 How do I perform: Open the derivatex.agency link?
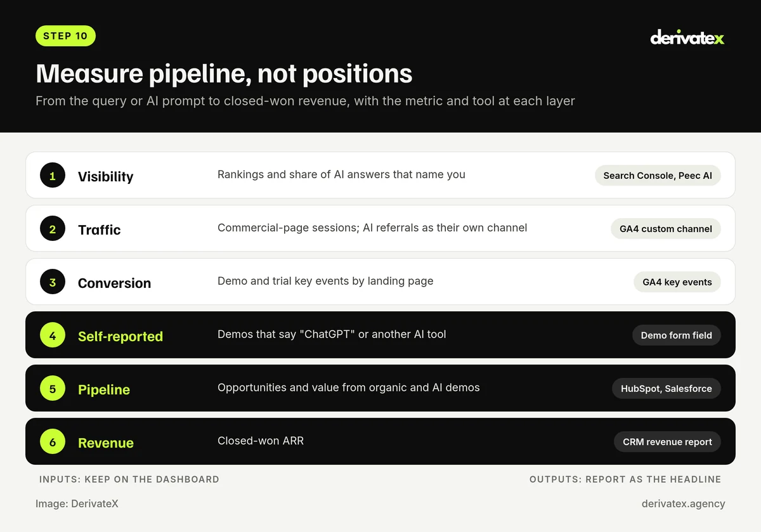tap(683, 503)
